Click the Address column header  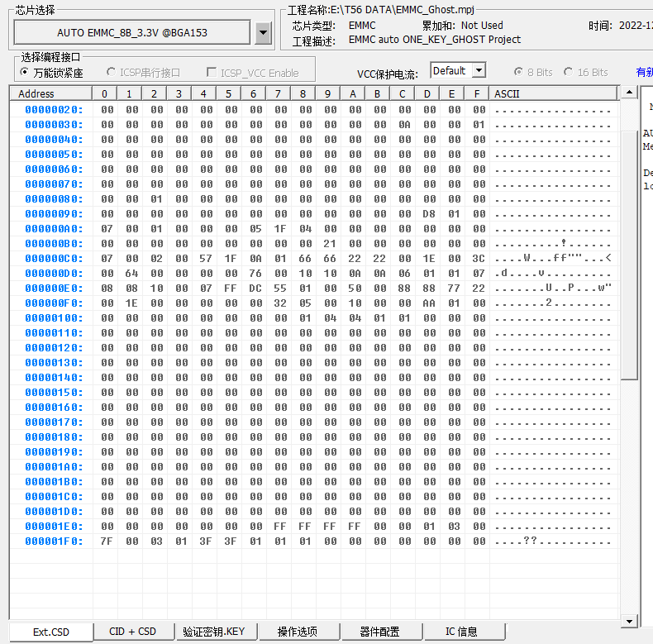(x=37, y=93)
